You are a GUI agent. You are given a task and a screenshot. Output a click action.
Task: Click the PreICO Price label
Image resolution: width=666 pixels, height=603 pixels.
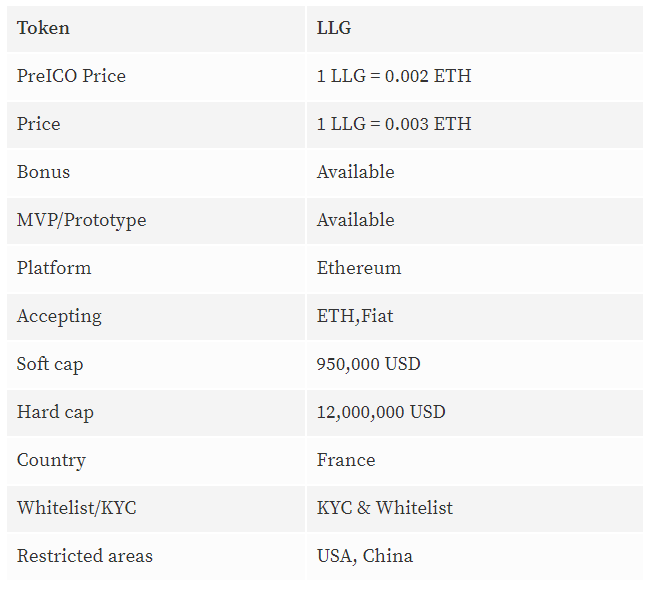(71, 76)
